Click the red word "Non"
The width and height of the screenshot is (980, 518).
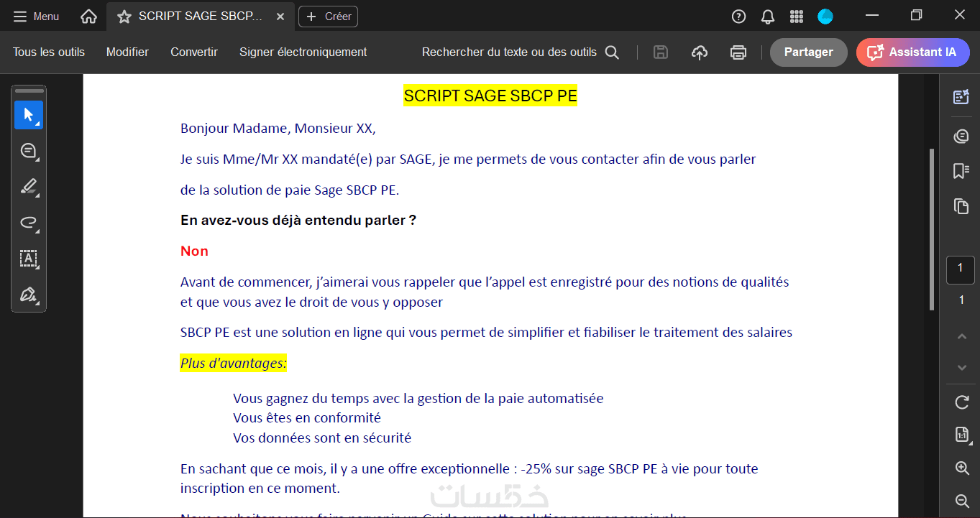194,251
